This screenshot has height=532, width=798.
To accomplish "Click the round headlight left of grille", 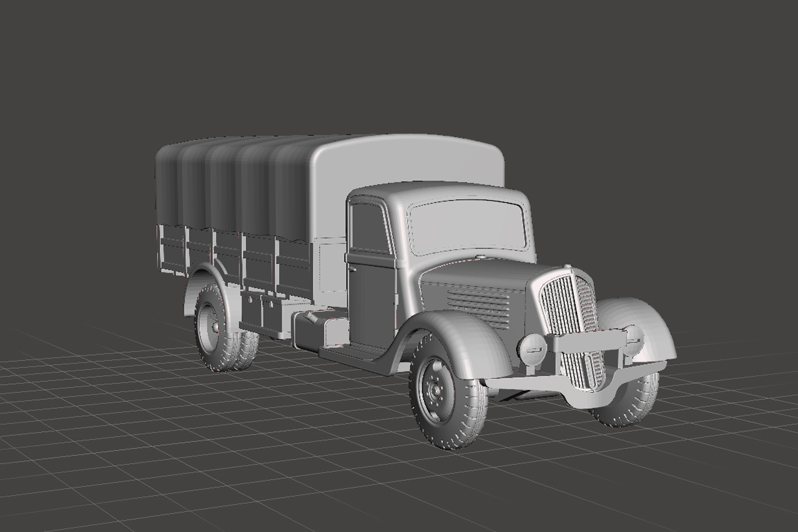I will click(x=533, y=349).
